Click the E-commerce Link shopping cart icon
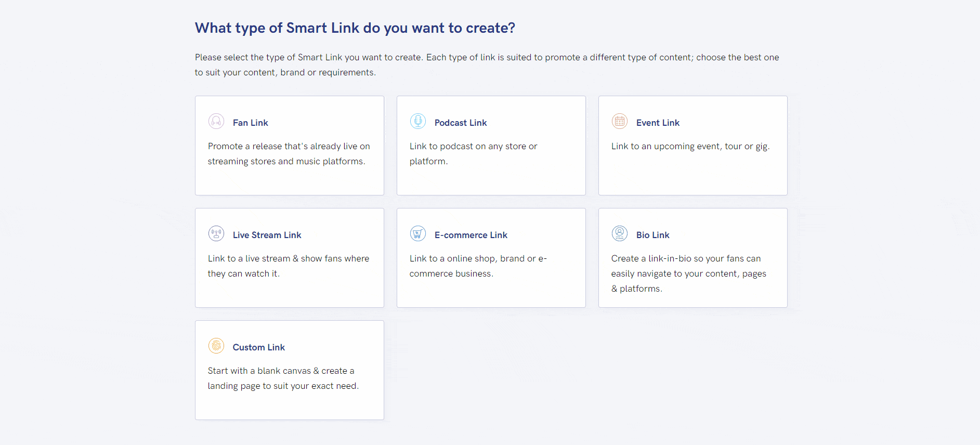Viewport: 980px width, 445px height. 418,233
